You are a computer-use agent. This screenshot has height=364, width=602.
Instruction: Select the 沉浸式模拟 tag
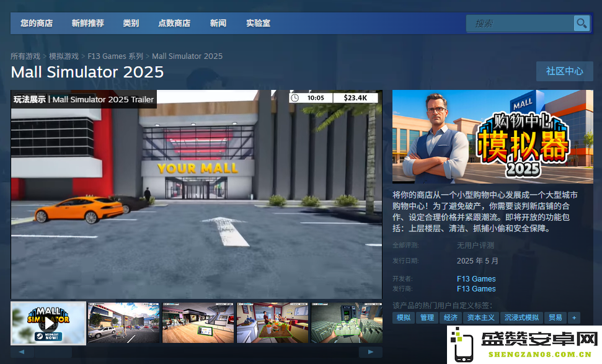point(521,317)
